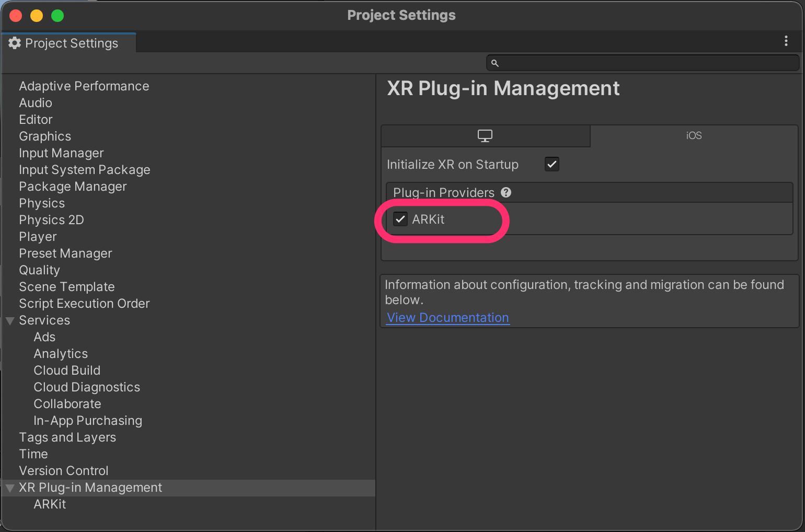Open the three-dot options menu
This screenshot has width=805, height=532.
click(x=786, y=41)
